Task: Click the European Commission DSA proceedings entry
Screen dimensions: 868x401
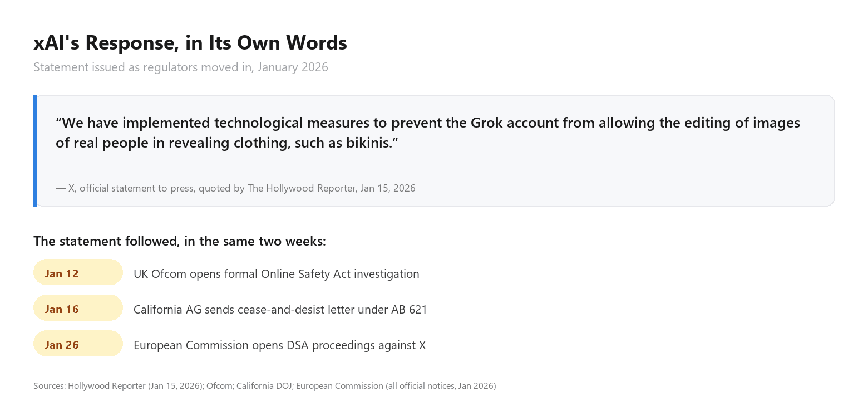Action: (x=280, y=345)
